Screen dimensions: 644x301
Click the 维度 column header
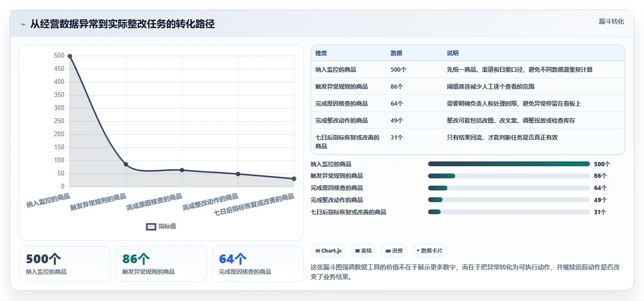321,53
